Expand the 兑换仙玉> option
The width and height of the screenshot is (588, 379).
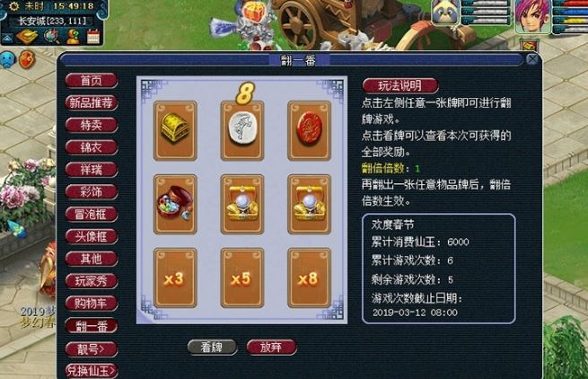click(92, 371)
